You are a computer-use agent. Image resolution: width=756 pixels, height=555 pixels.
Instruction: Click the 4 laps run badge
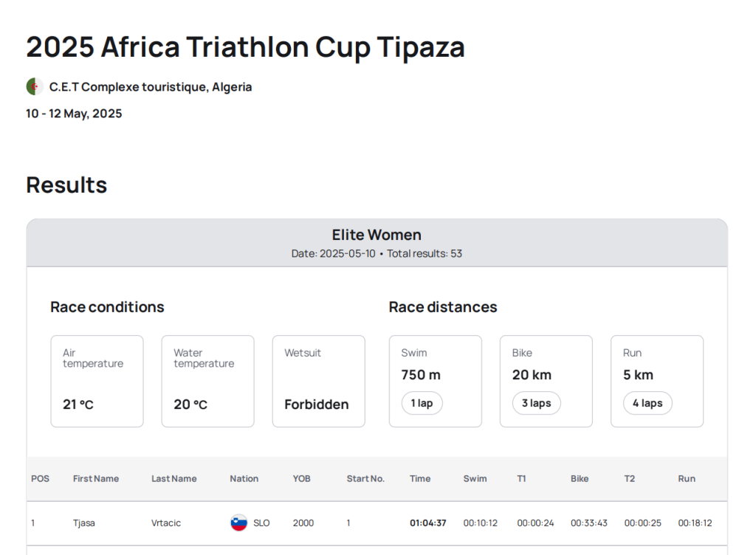[x=647, y=403]
